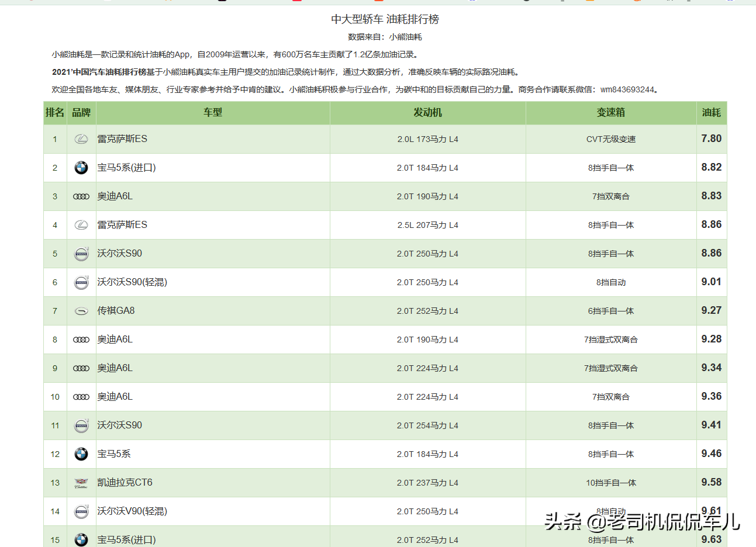This screenshot has height=547, width=756.
Task: Click engine cell 2.0T 254马力 L4
Action: [x=428, y=425]
